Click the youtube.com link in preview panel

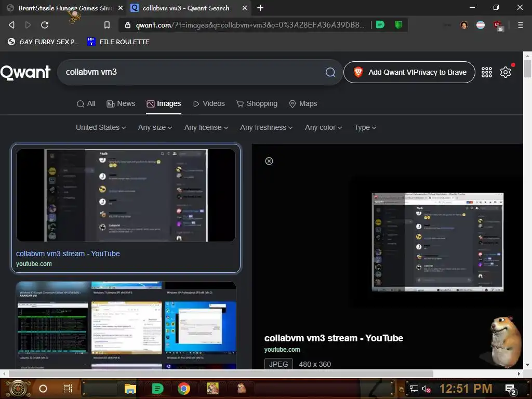tap(282, 350)
